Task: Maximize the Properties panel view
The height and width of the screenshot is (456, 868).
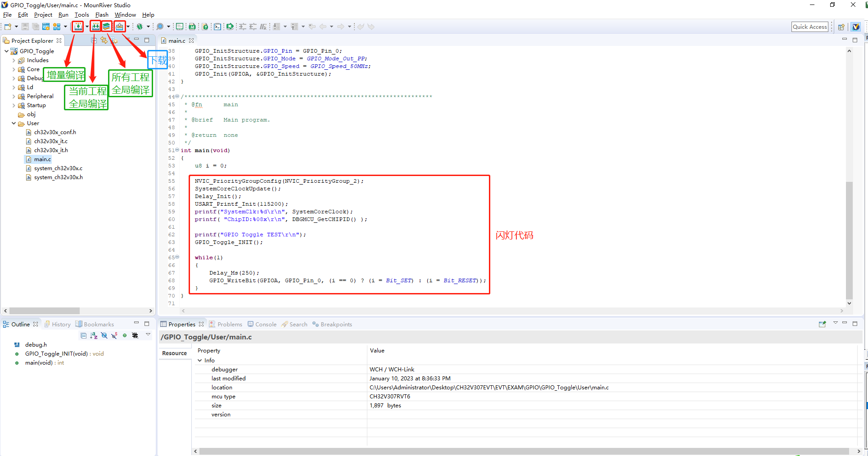Action: 855,323
